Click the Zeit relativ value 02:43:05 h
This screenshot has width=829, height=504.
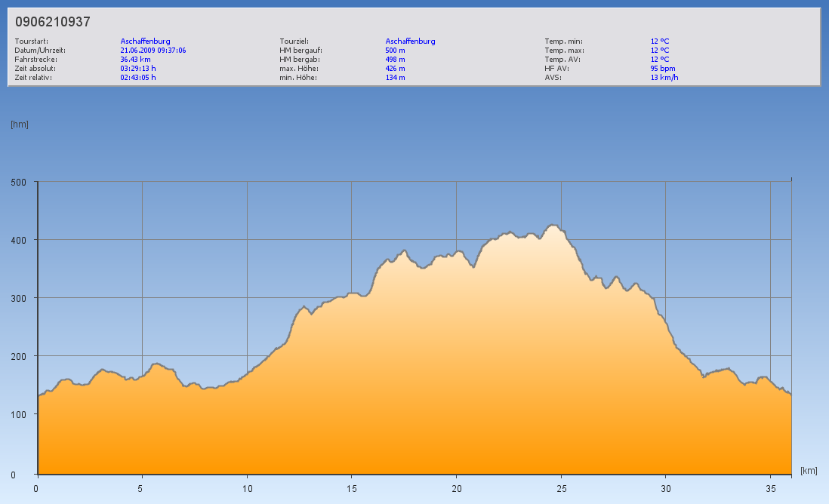(x=138, y=77)
